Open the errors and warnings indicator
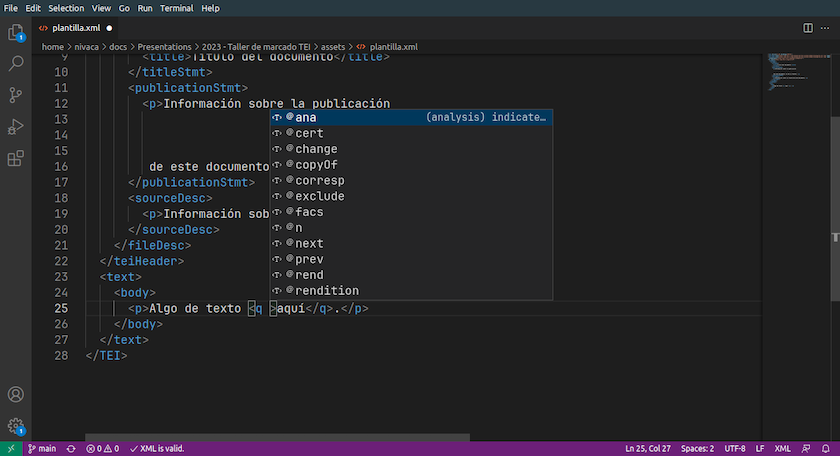Screen dimensions: 840x456 (x=102, y=449)
